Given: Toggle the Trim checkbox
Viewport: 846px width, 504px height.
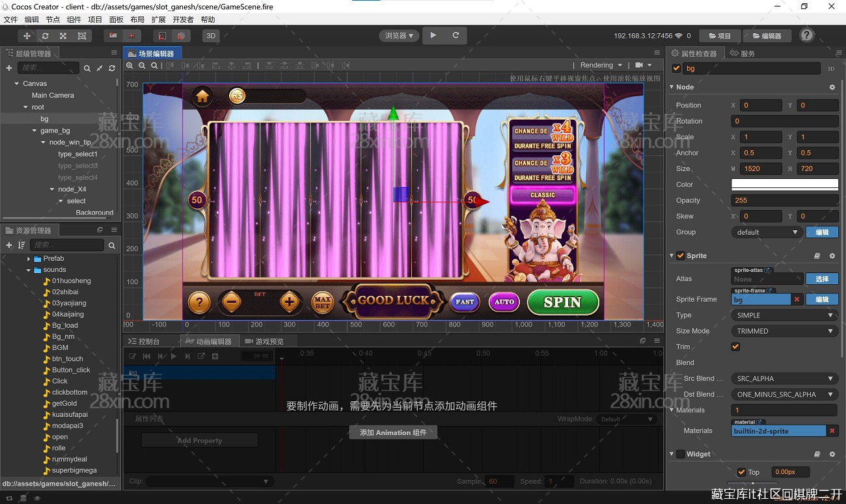Looking at the screenshot, I should tap(735, 347).
